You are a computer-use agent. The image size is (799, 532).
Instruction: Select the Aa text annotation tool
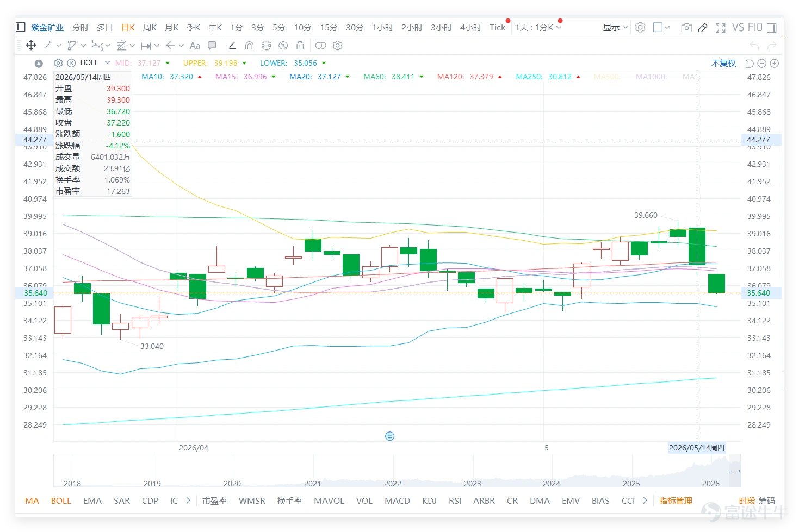(x=195, y=46)
